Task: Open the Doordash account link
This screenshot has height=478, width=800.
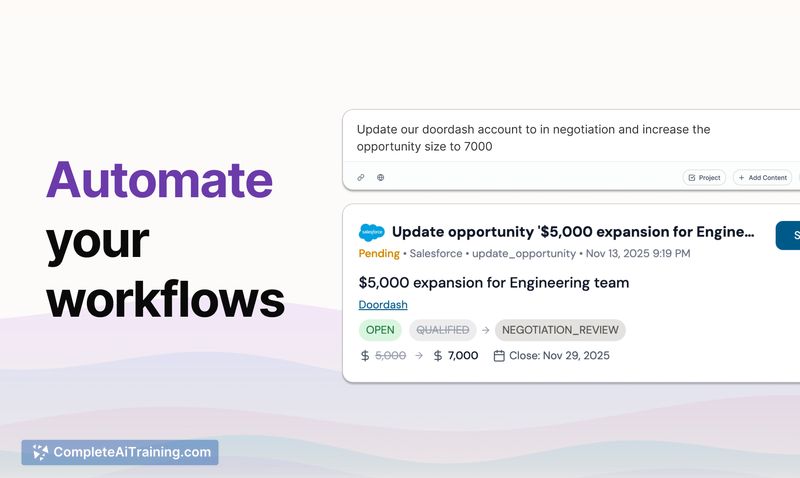Action: click(x=383, y=305)
